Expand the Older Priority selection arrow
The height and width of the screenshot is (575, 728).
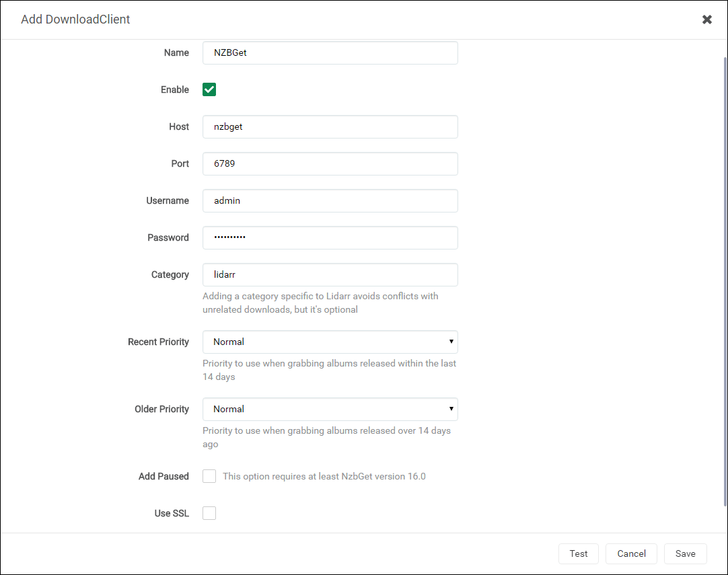click(x=451, y=409)
